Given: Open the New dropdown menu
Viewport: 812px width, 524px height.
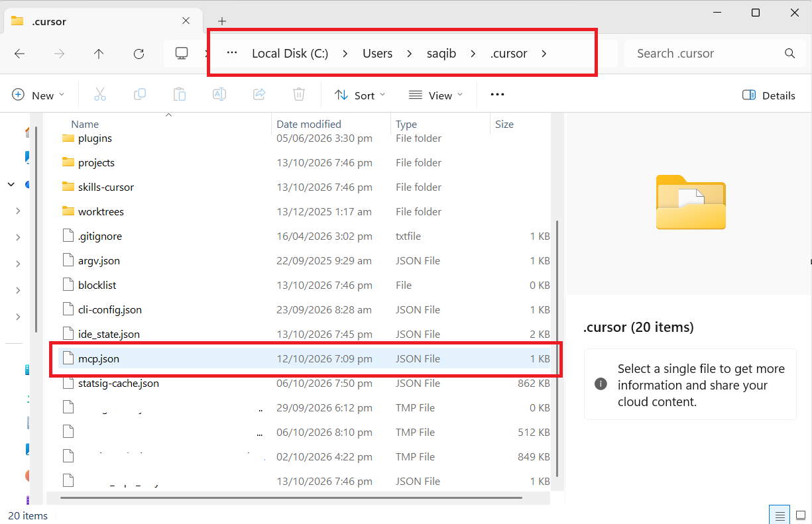Looking at the screenshot, I should click(x=38, y=95).
